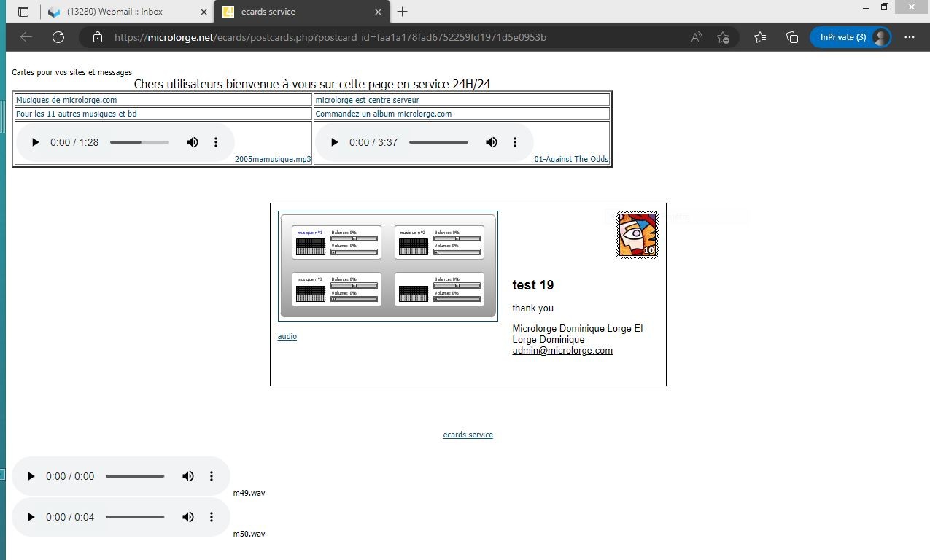930x560 pixels.
Task: Play the 2005mamusique.mp3 audio track
Action: click(x=35, y=142)
